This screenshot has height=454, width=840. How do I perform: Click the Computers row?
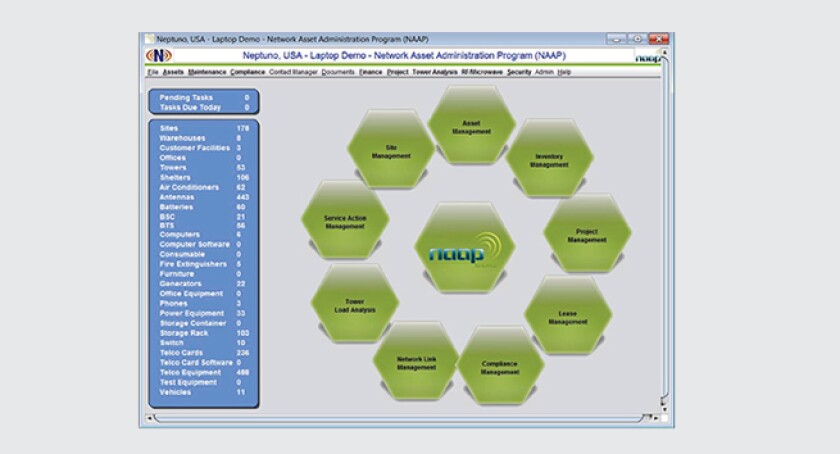coord(204,234)
